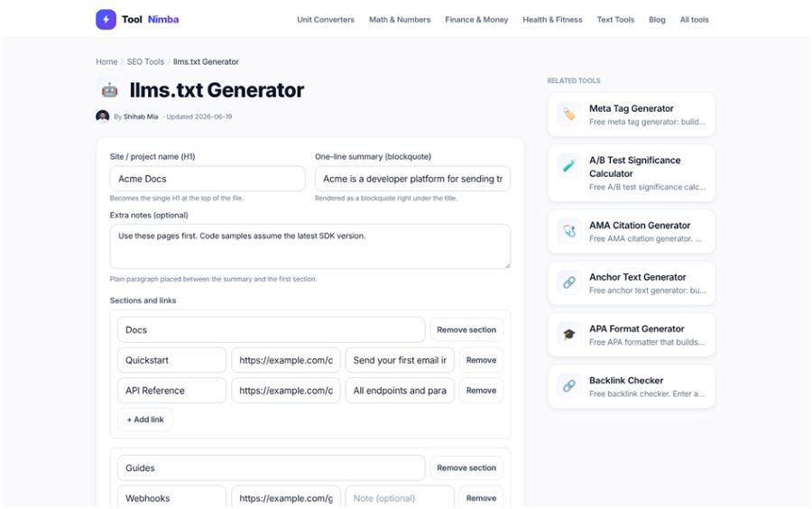Click the 'llms.txt Generator' breadcrumb text
The height and width of the screenshot is (509, 812).
tap(206, 61)
